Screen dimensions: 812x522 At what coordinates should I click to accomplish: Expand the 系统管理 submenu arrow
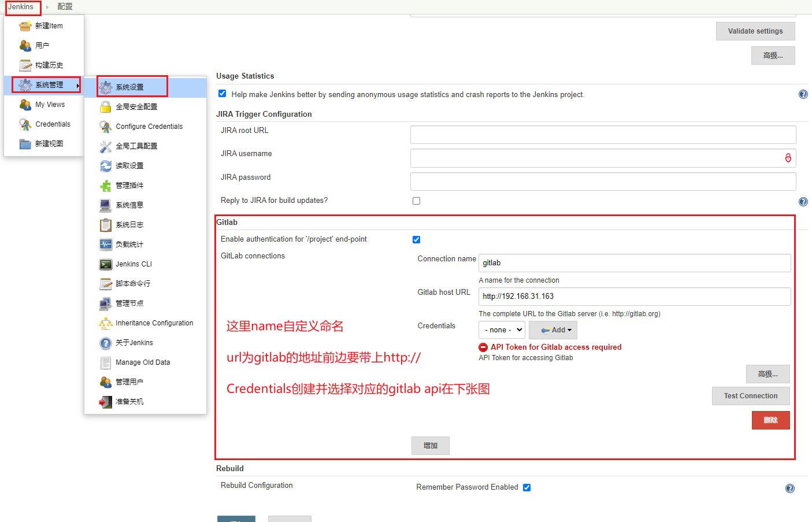tap(78, 86)
